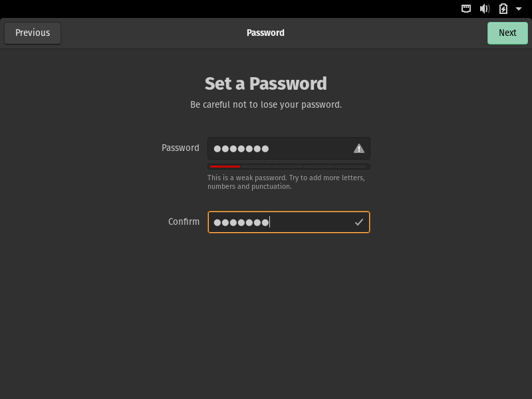The height and width of the screenshot is (399, 532).
Task: Click the red segment of the strength meter
Action: 224,166
